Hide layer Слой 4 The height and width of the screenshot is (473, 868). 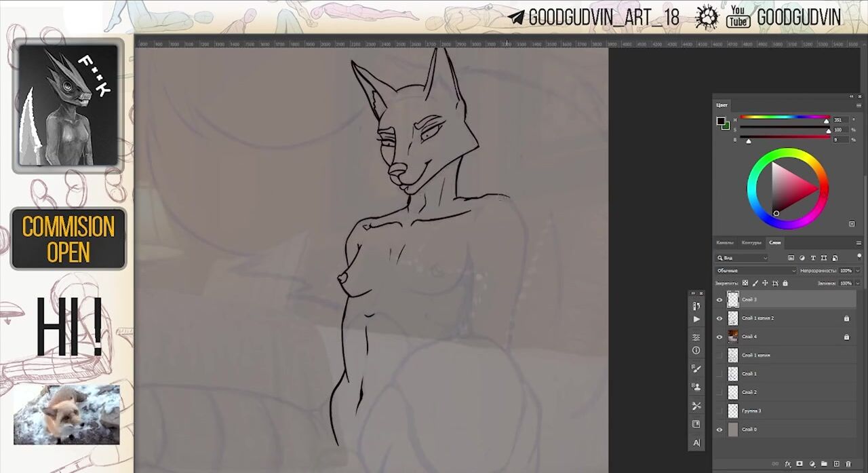(x=719, y=337)
